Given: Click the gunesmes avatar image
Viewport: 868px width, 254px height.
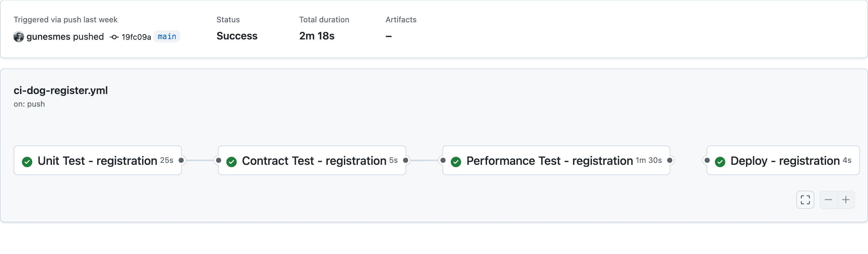Looking at the screenshot, I should pyautogui.click(x=18, y=37).
